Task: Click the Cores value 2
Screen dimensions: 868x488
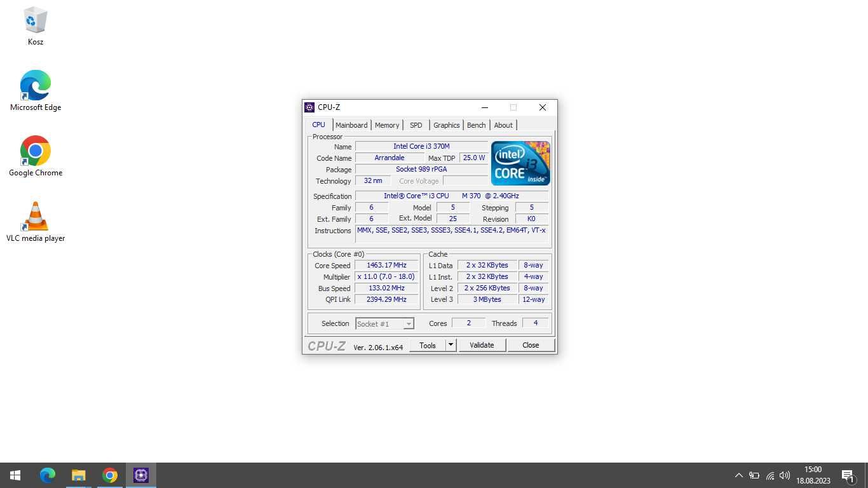Action: (x=469, y=323)
